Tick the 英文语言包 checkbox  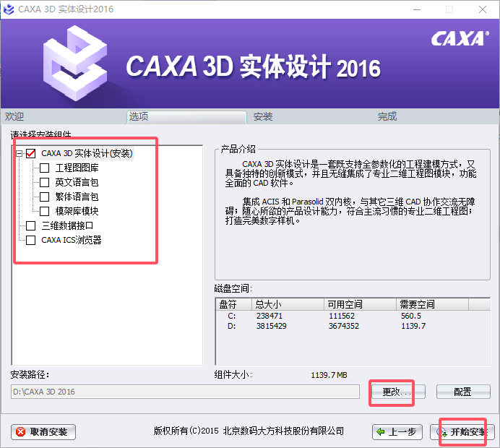click(x=44, y=182)
